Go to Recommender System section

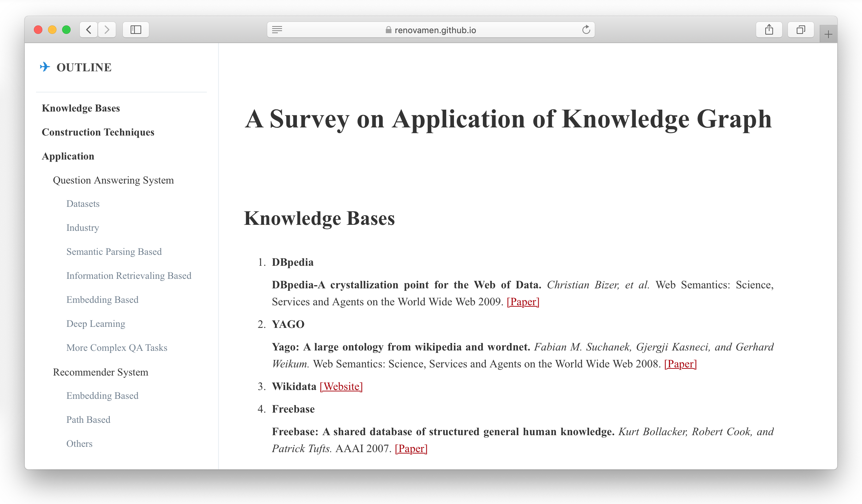[x=101, y=372]
